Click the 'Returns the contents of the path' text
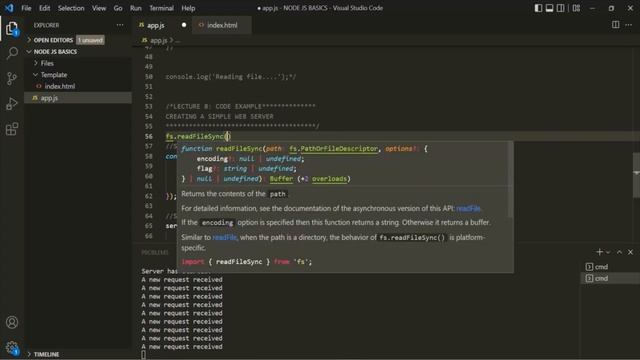The image size is (640, 360). click(x=234, y=194)
